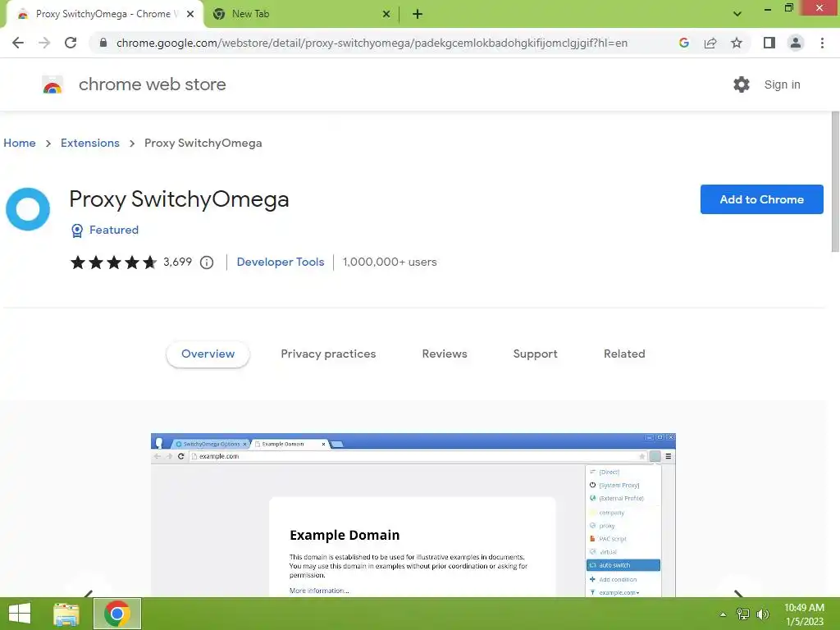Click the Chrome taskbar icon
Viewport: 840px width, 630px height.
click(117, 614)
